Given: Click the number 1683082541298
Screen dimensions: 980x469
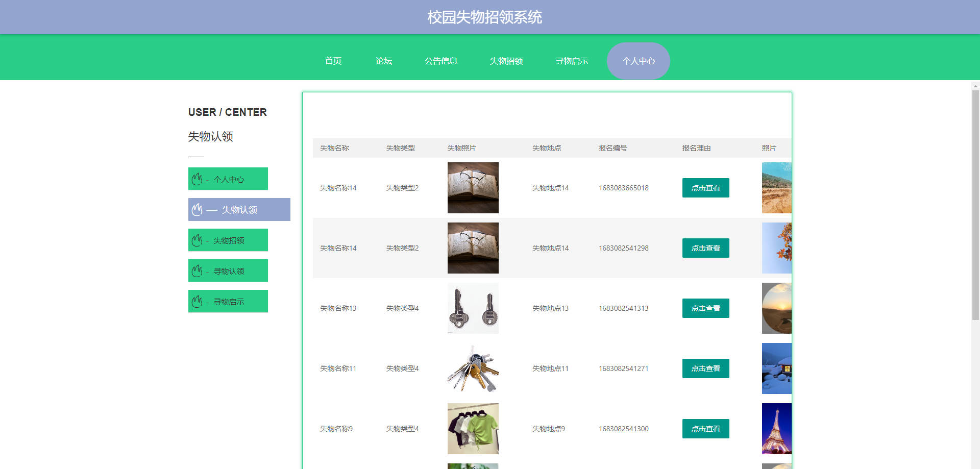Looking at the screenshot, I should (x=624, y=248).
